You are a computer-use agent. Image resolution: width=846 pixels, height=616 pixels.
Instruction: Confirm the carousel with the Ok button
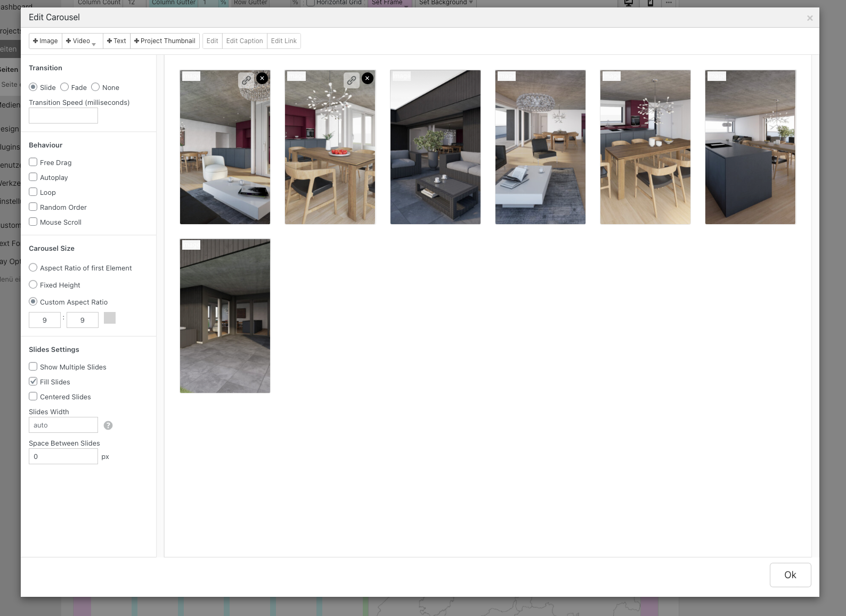pyautogui.click(x=790, y=575)
